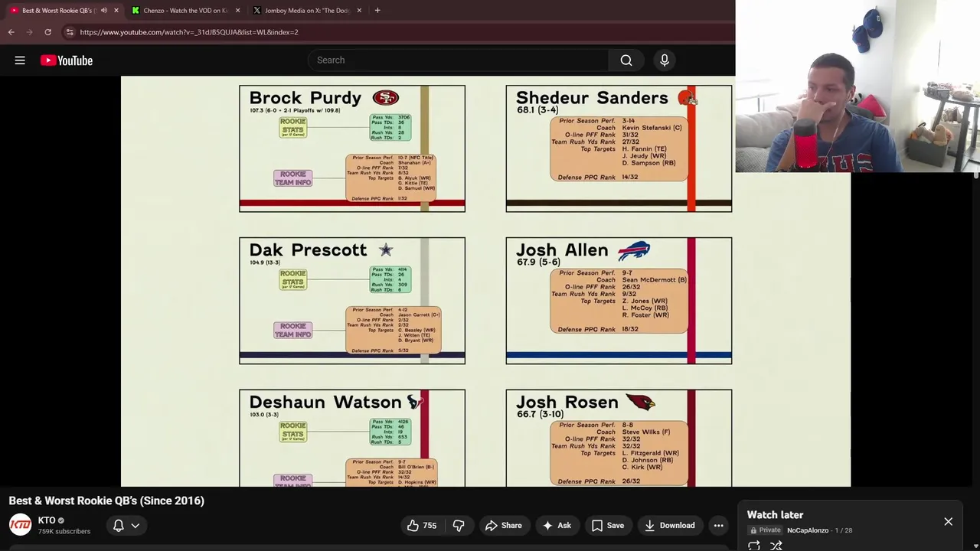The image size is (980, 551).
Task: Dislike the video with thumbs-down button
Action: click(459, 526)
